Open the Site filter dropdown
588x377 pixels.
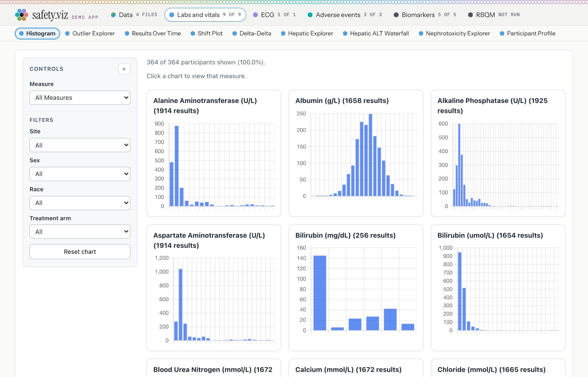point(80,145)
